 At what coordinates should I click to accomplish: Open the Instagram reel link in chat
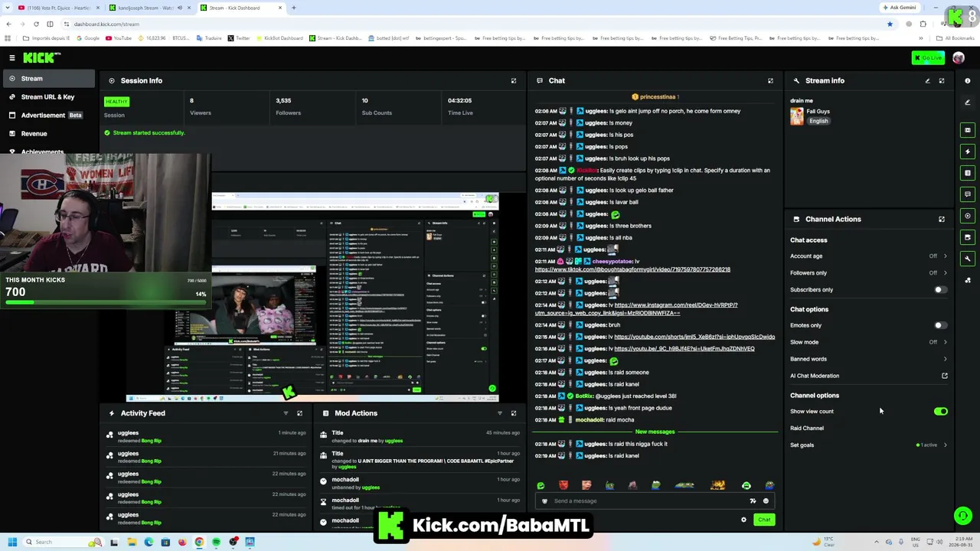(x=636, y=309)
